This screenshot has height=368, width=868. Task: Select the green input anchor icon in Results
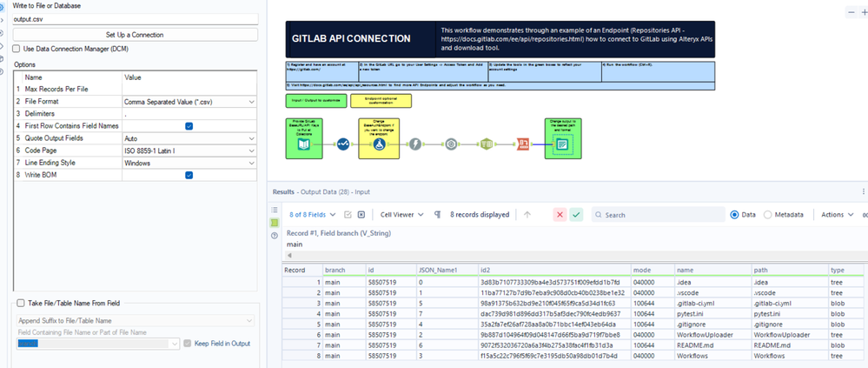pyautogui.click(x=274, y=223)
